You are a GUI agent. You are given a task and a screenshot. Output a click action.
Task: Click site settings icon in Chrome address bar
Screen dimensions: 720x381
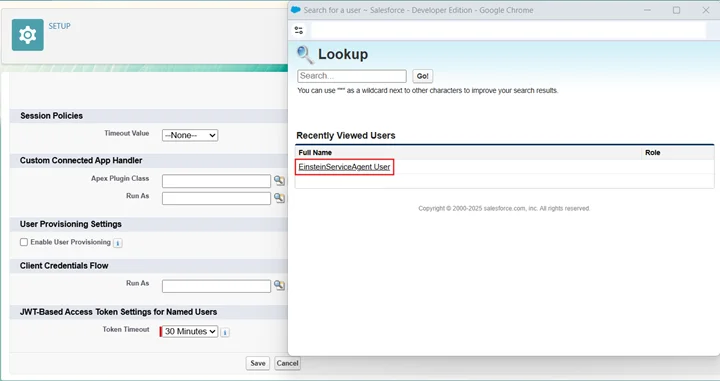tap(299, 30)
